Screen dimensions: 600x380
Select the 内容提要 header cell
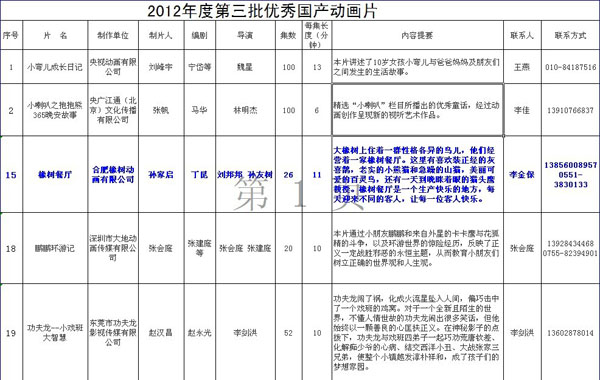[x=417, y=35]
